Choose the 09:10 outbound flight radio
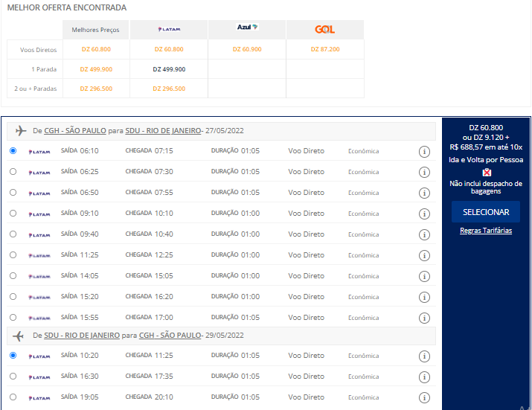The width and height of the screenshot is (532, 410). (13, 213)
